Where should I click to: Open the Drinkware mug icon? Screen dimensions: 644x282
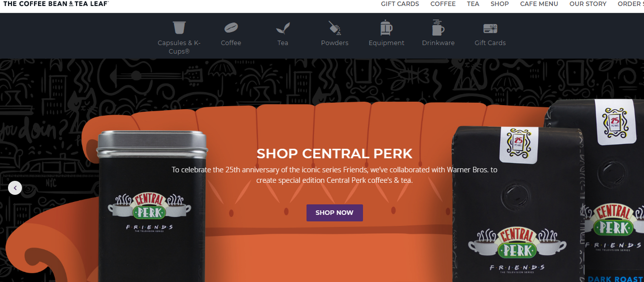click(x=438, y=28)
